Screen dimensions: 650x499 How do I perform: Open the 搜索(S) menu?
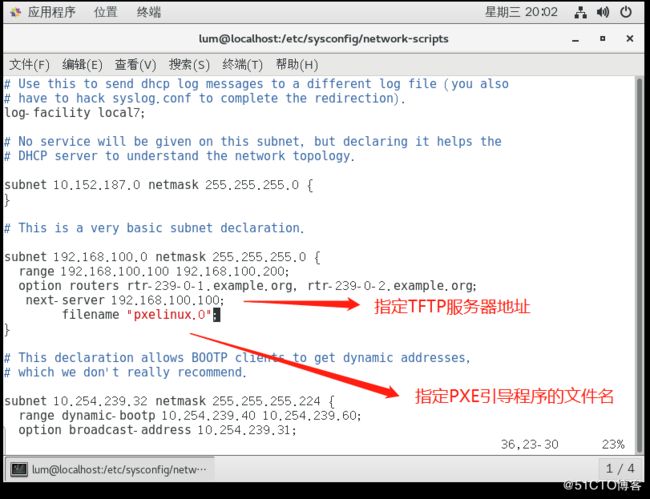(x=189, y=65)
